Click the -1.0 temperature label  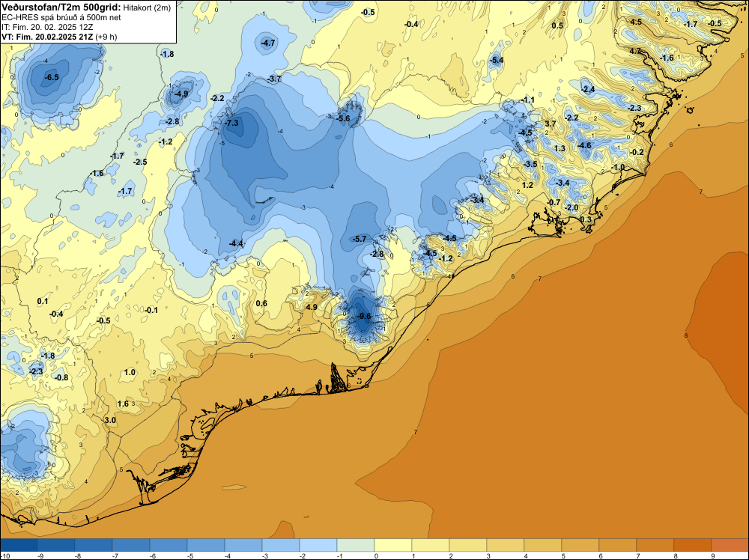tap(618, 167)
